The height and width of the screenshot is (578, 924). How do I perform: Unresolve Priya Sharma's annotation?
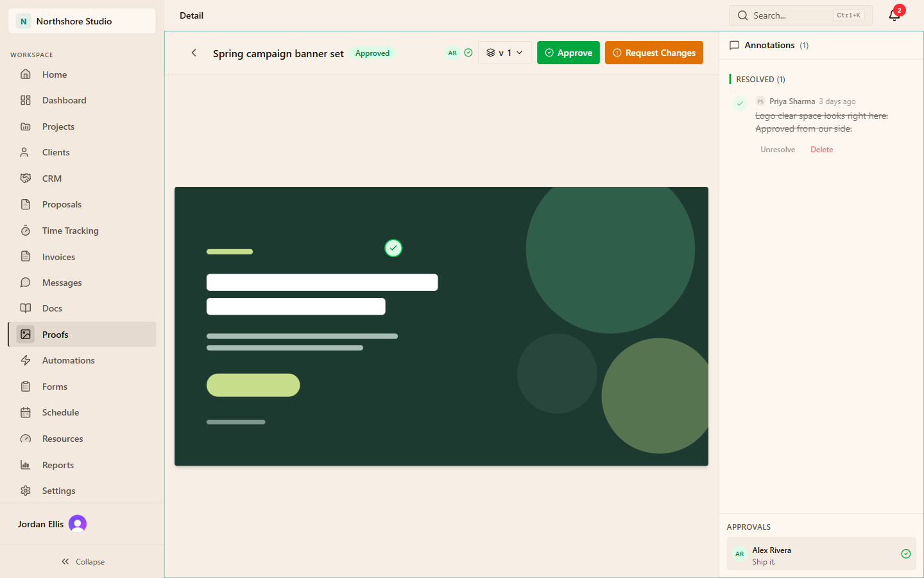click(778, 150)
